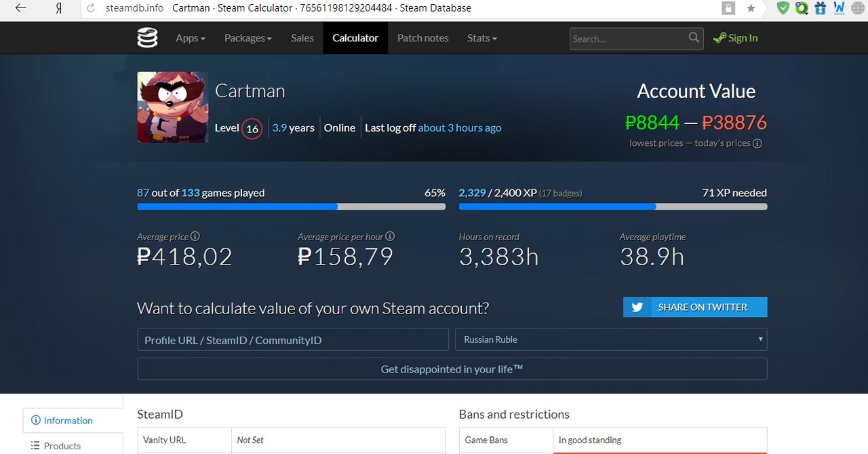Click the 'Account Value' heading

pyautogui.click(x=696, y=91)
